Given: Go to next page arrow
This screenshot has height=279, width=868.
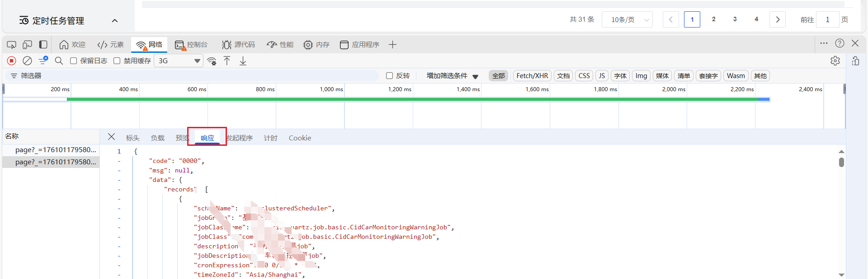Looking at the screenshot, I should 778,19.
